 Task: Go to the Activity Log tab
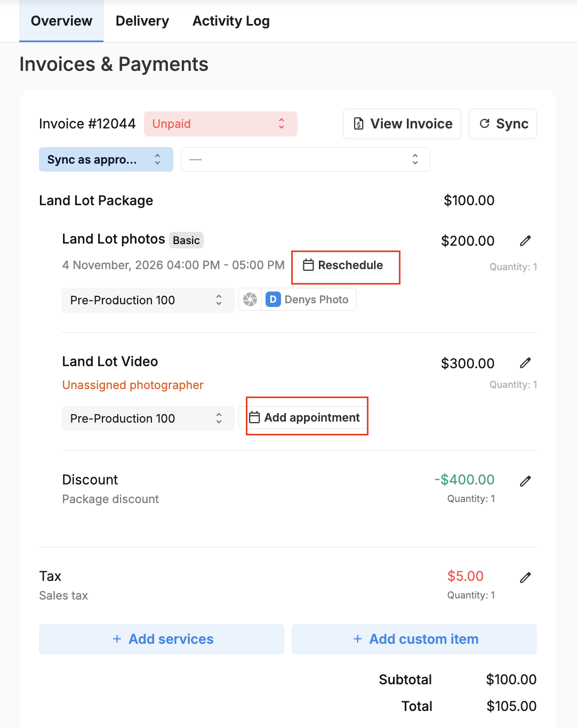click(x=231, y=21)
